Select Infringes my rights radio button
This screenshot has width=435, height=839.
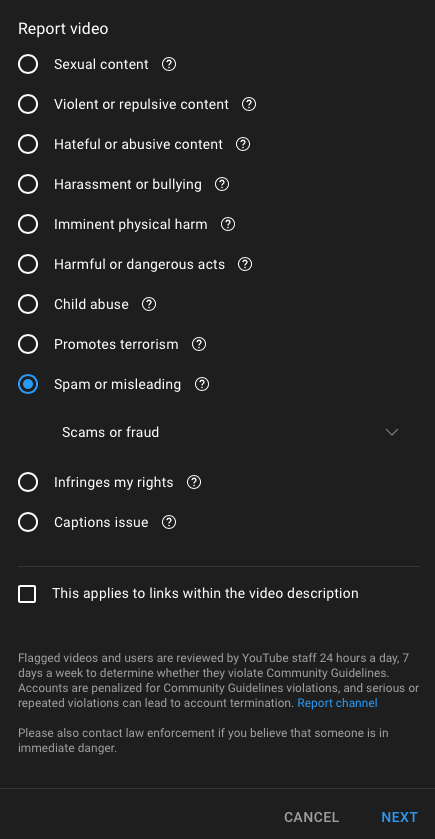(28, 482)
